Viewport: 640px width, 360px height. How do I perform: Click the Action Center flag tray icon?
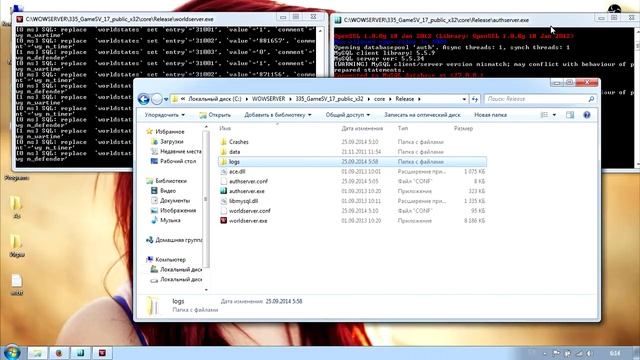point(556,353)
